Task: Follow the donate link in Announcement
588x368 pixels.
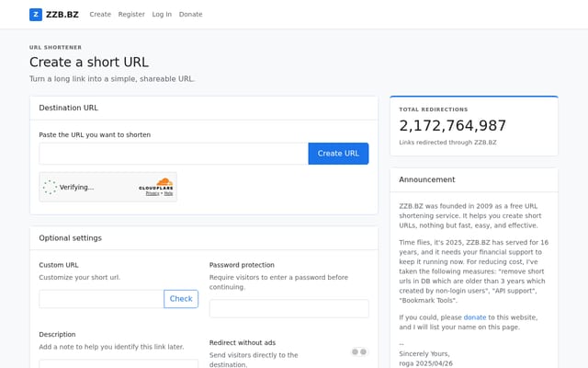Action: [x=475, y=317]
